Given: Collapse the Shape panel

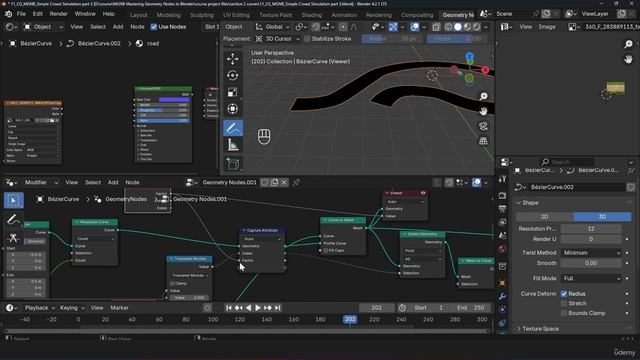Looking at the screenshot, I should (x=530, y=203).
